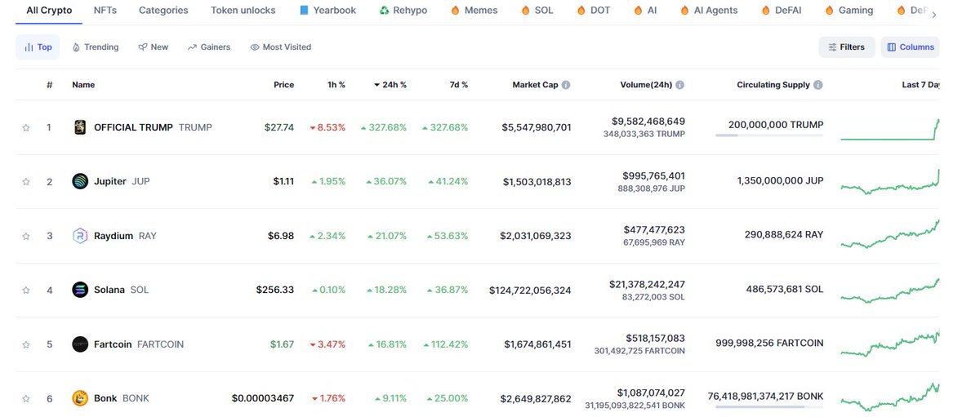Click Solana market cap $124,722,056,324

[530, 290]
